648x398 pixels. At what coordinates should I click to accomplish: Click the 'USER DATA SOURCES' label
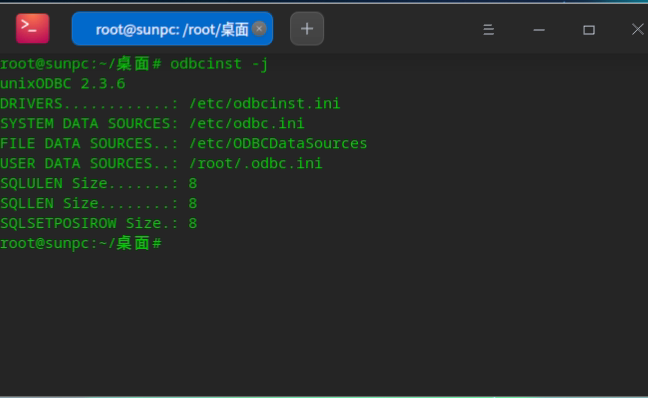click(x=76, y=163)
